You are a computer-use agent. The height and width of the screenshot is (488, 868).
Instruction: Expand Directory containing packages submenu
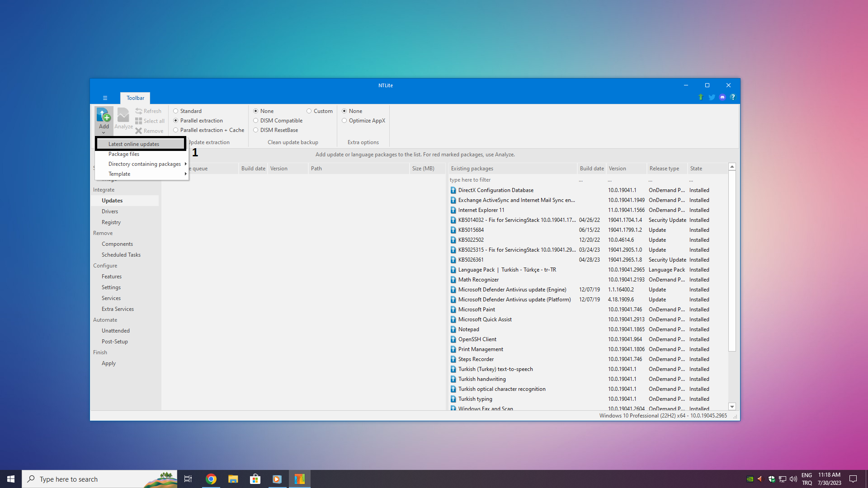(145, 164)
